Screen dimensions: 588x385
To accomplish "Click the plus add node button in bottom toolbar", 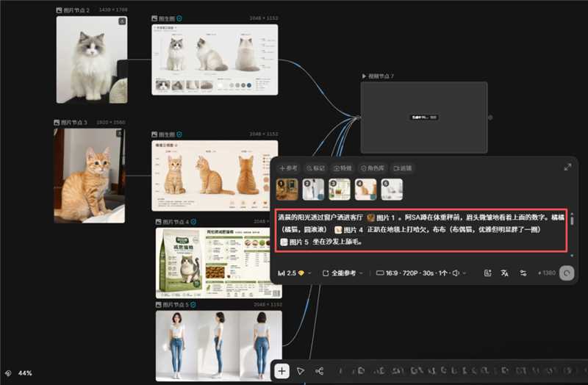I will (x=282, y=371).
